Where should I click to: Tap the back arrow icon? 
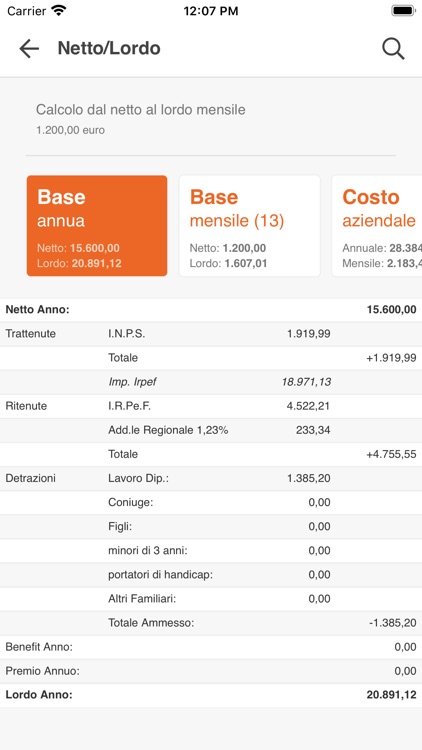29,49
